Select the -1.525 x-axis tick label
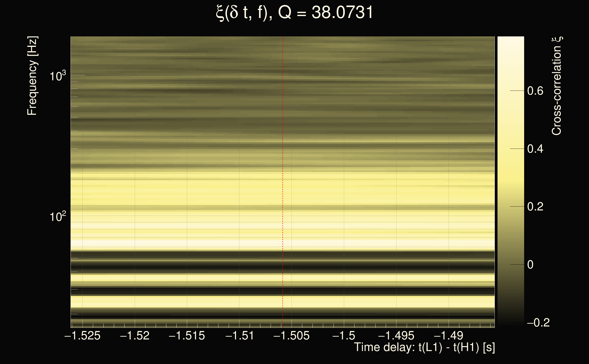 [82, 336]
